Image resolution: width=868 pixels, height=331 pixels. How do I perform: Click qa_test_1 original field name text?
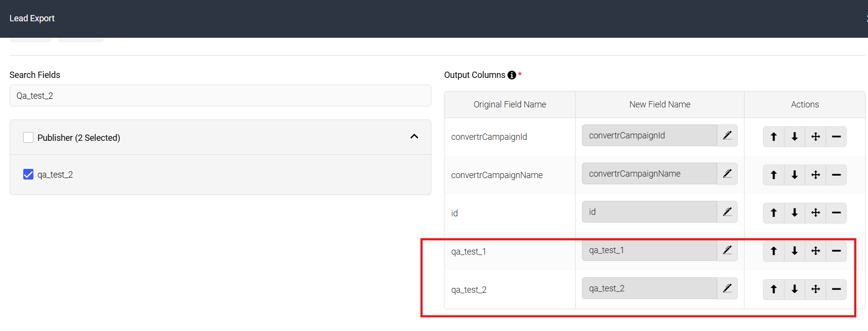pyautogui.click(x=469, y=252)
